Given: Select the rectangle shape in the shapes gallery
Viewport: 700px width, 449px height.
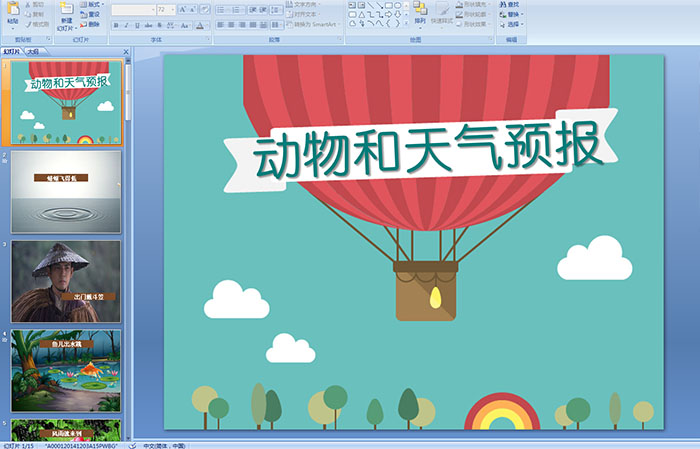Looking at the screenshot, I should [389, 5].
